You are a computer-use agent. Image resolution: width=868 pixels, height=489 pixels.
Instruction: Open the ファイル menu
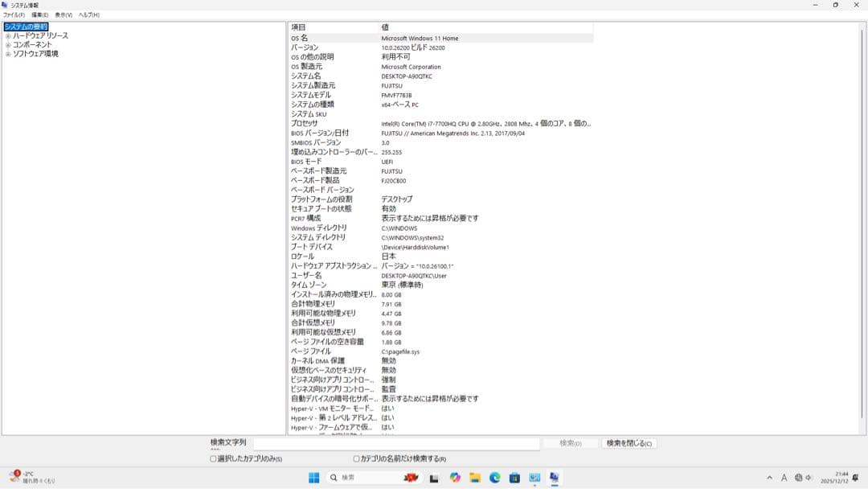tap(10, 14)
